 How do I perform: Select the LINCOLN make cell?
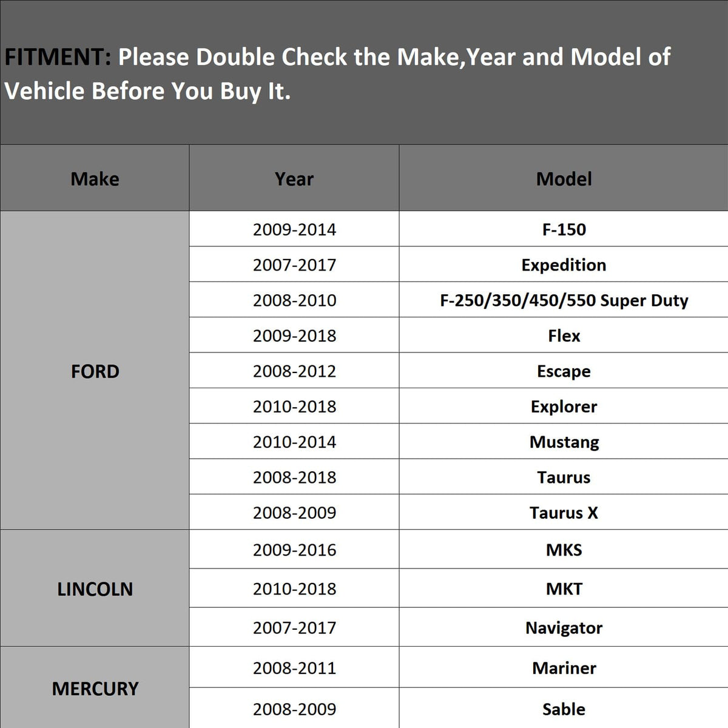coord(95,588)
